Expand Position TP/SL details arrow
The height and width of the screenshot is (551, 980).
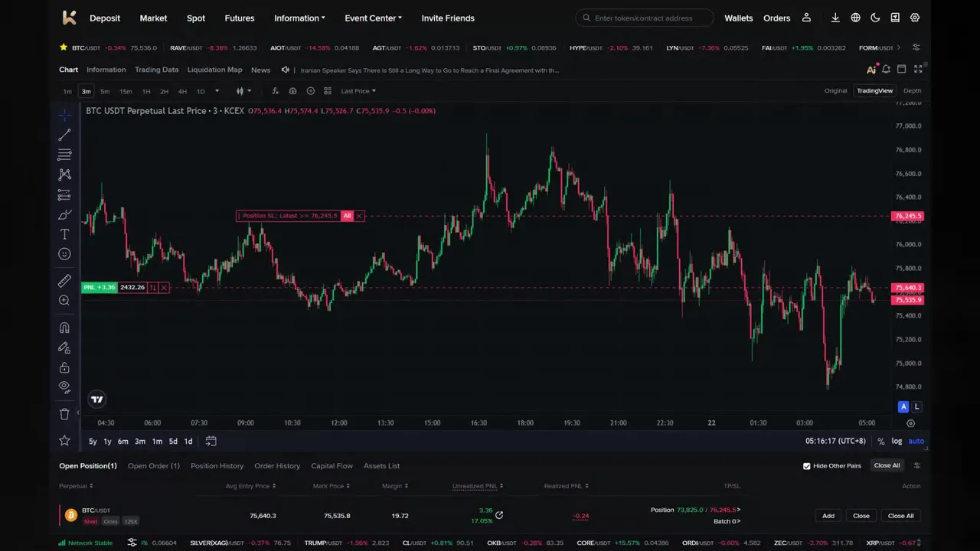tap(739, 510)
